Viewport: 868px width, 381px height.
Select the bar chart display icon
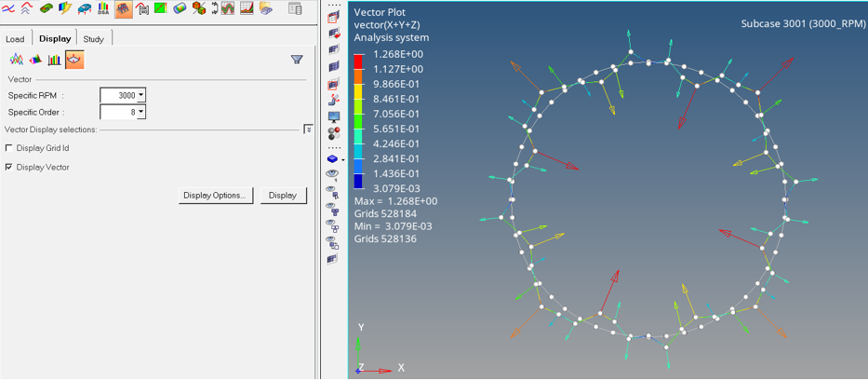[55, 60]
